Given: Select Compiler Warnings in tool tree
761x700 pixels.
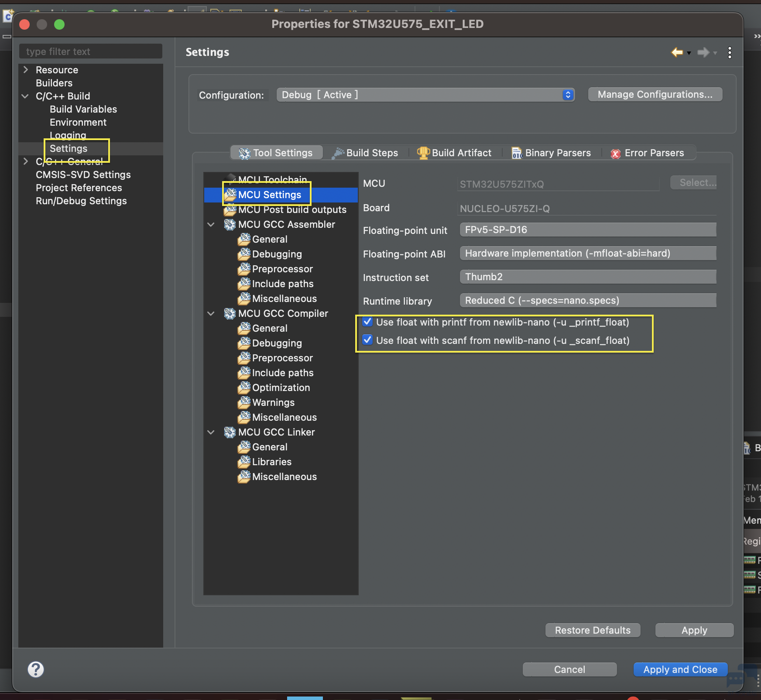Looking at the screenshot, I should 274,402.
